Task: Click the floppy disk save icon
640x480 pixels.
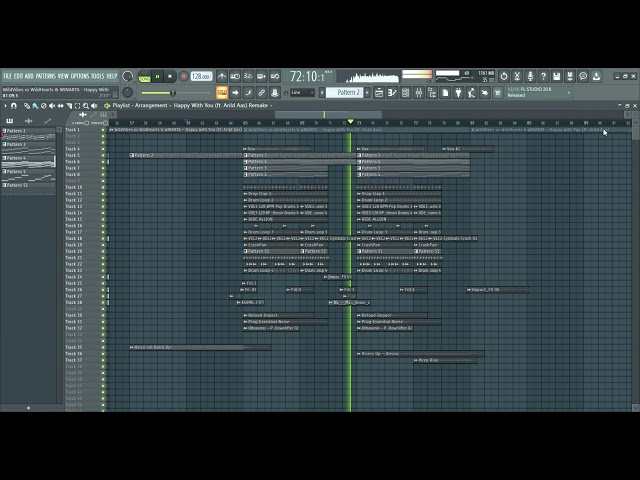Action: pyautogui.click(x=557, y=76)
